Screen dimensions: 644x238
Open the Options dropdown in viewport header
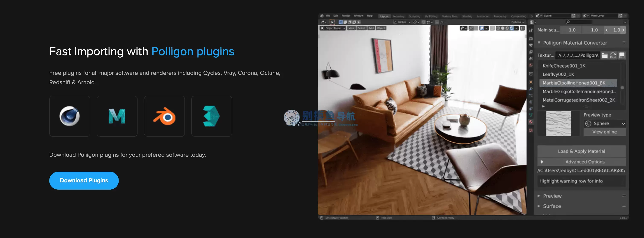click(x=517, y=22)
